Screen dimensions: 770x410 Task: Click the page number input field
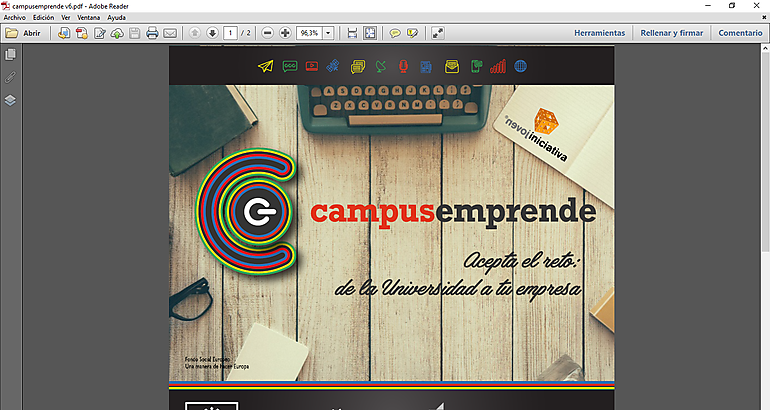pos(231,33)
